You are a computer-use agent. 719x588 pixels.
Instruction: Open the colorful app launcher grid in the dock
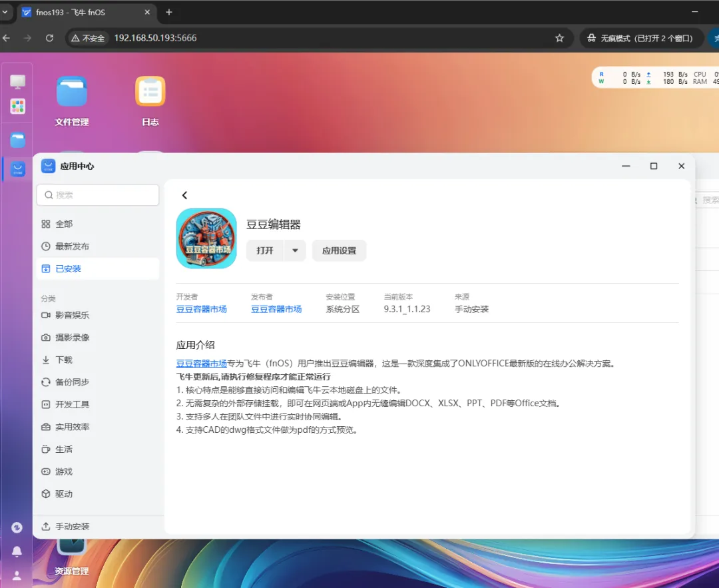[x=17, y=107]
